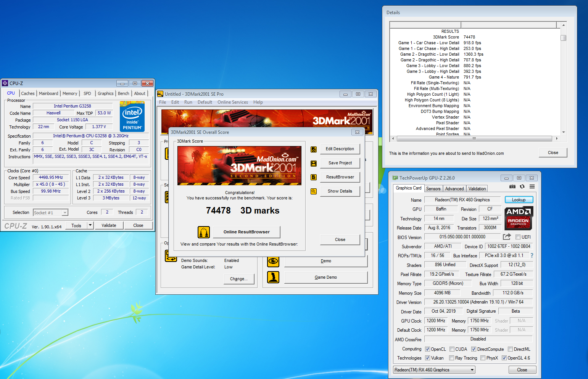Click the Lookup button in GPU-Z
Screen dimensions: 588x379
coord(519,200)
